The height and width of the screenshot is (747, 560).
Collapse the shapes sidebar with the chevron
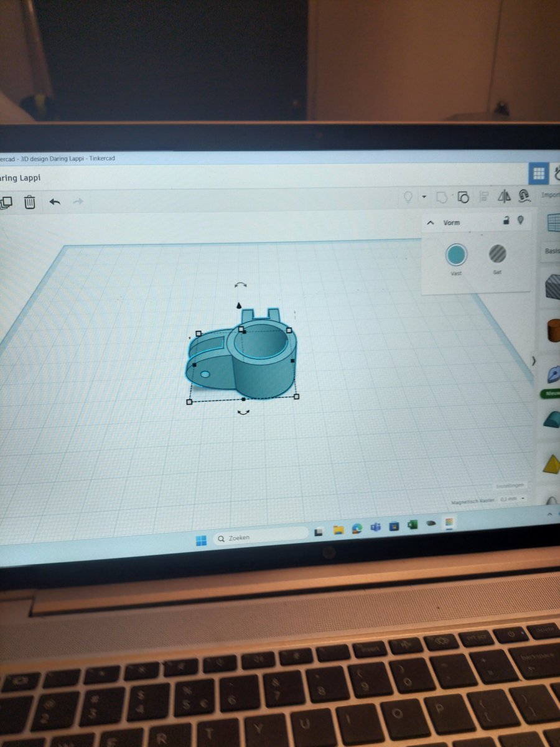click(533, 361)
